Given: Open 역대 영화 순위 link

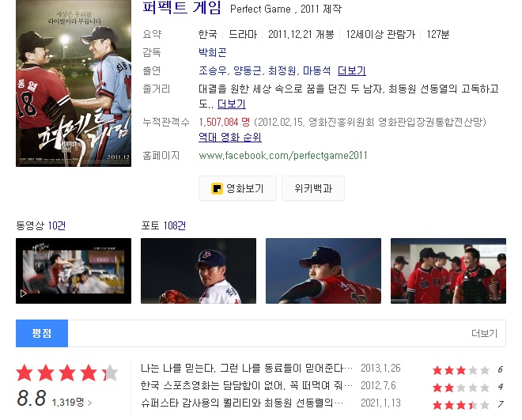Looking at the screenshot, I should click(229, 137).
